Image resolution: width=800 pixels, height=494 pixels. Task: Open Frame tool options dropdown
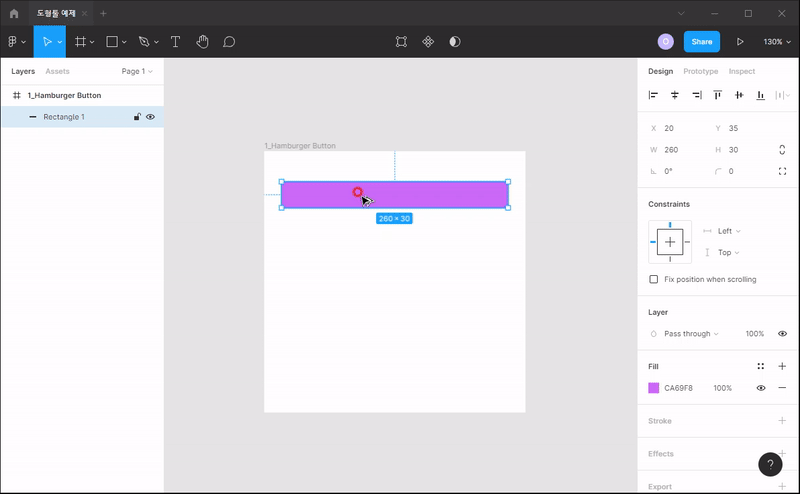[x=92, y=42]
